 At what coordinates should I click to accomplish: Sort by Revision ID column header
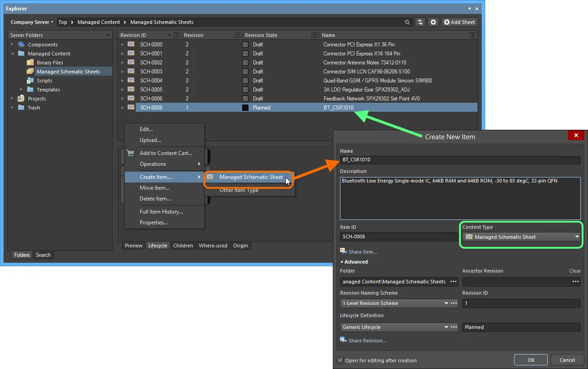pyautogui.click(x=133, y=35)
